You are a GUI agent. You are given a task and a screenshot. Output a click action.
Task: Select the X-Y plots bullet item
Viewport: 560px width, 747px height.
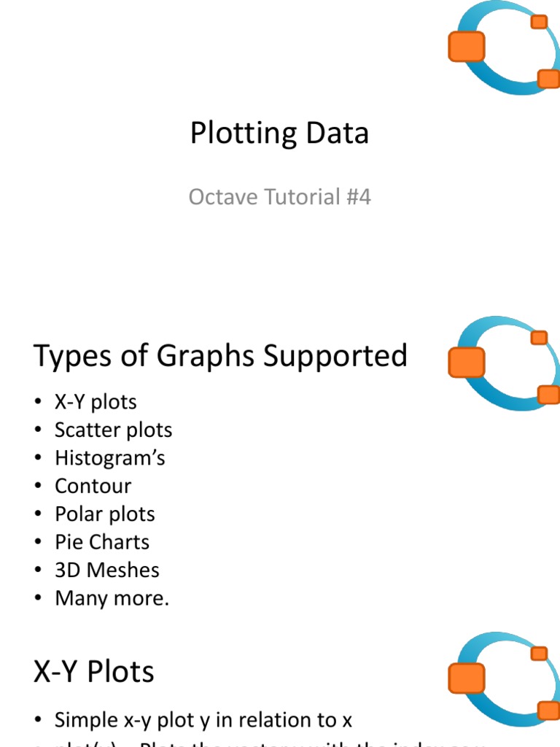tap(96, 402)
